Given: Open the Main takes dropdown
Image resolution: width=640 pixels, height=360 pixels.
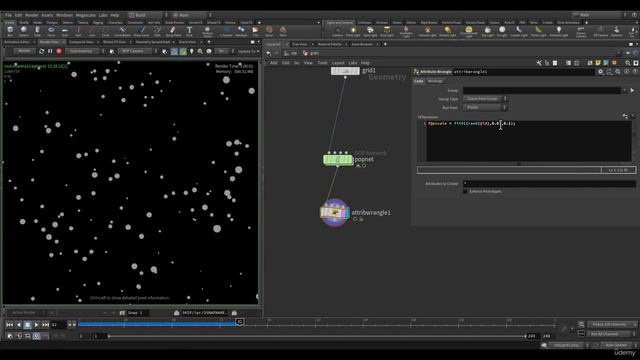Looking at the screenshot, I should tap(600, 15).
